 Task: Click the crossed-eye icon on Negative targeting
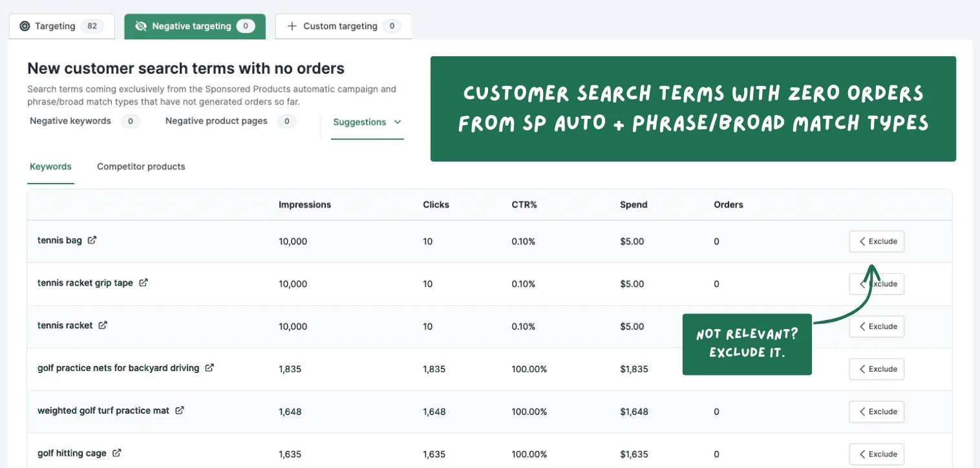[140, 27]
